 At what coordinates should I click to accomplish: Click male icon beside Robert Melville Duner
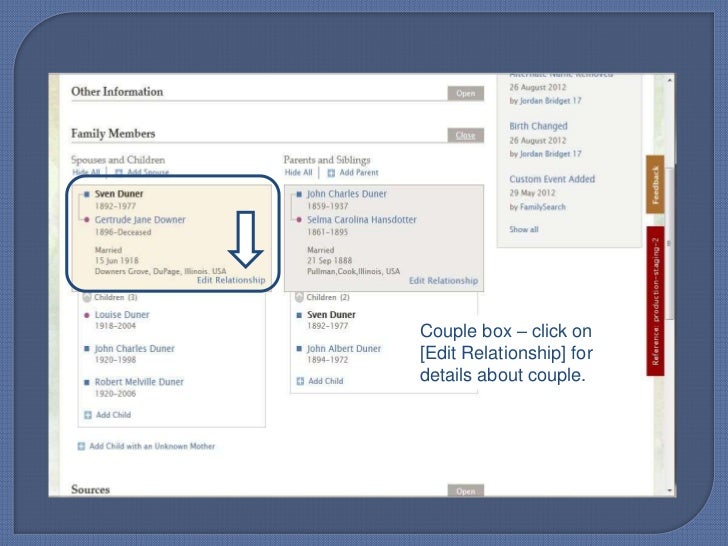pyautogui.click(x=86, y=382)
